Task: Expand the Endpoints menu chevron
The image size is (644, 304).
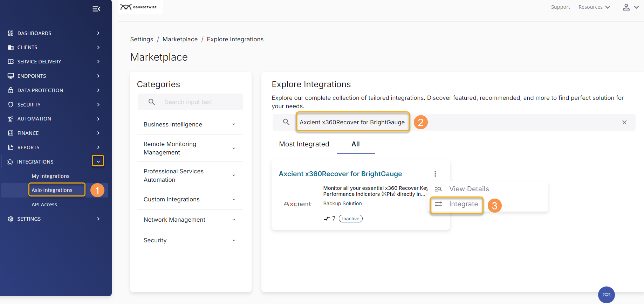Action: [x=98, y=76]
